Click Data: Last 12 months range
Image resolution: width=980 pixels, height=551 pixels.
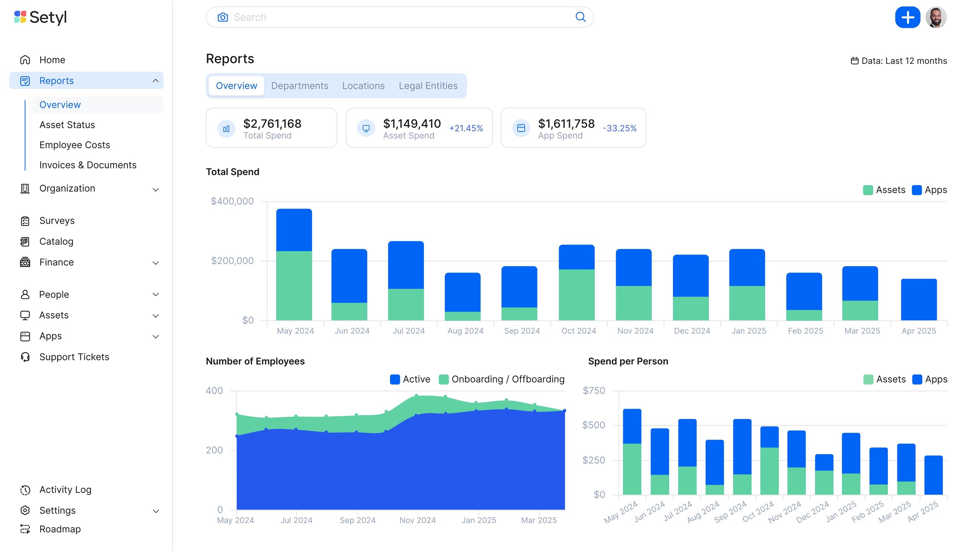899,61
